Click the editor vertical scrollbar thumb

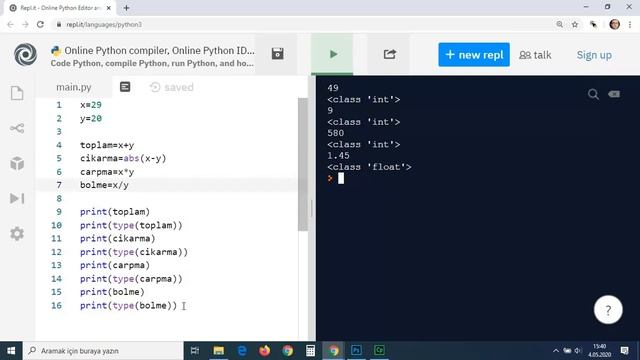click(302, 164)
